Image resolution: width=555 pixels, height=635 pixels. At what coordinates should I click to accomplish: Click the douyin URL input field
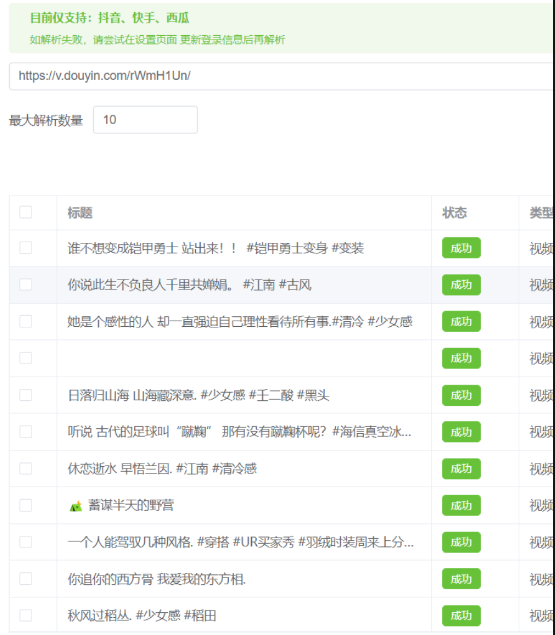[282, 76]
